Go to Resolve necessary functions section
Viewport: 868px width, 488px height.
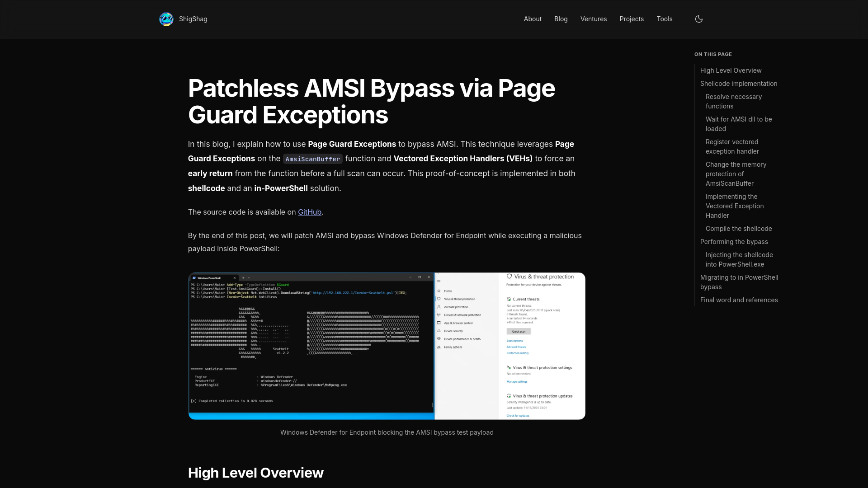(734, 101)
